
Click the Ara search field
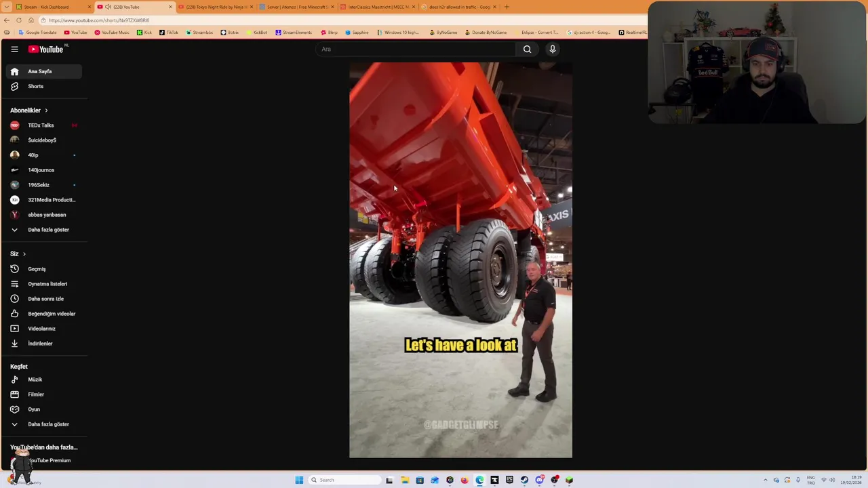(x=417, y=49)
